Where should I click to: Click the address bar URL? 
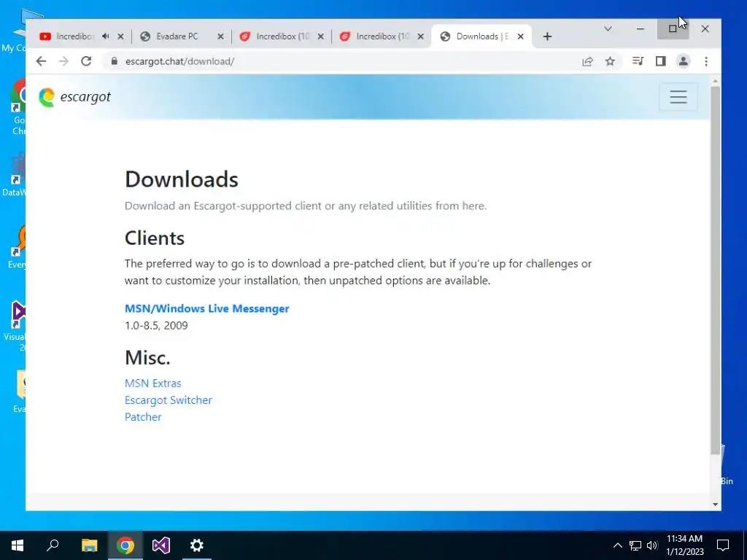179,61
